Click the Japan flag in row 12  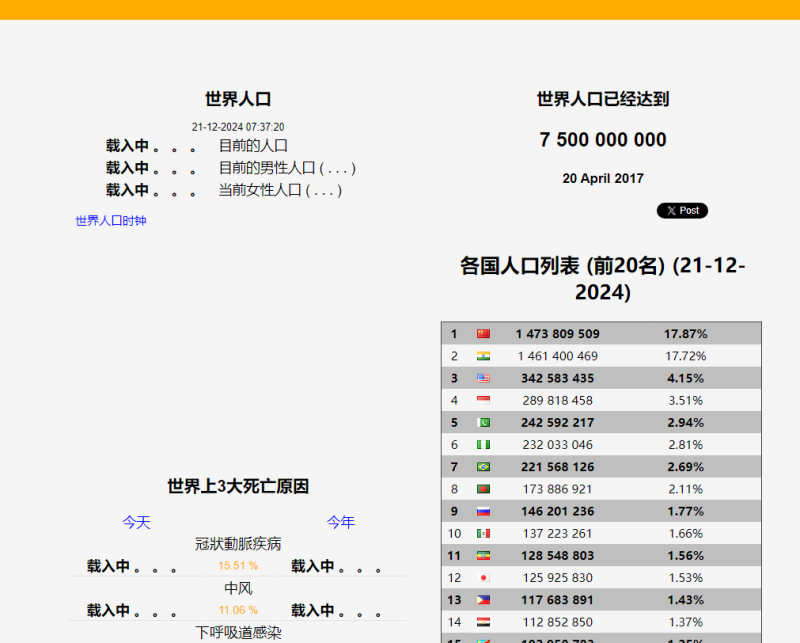coord(484,578)
